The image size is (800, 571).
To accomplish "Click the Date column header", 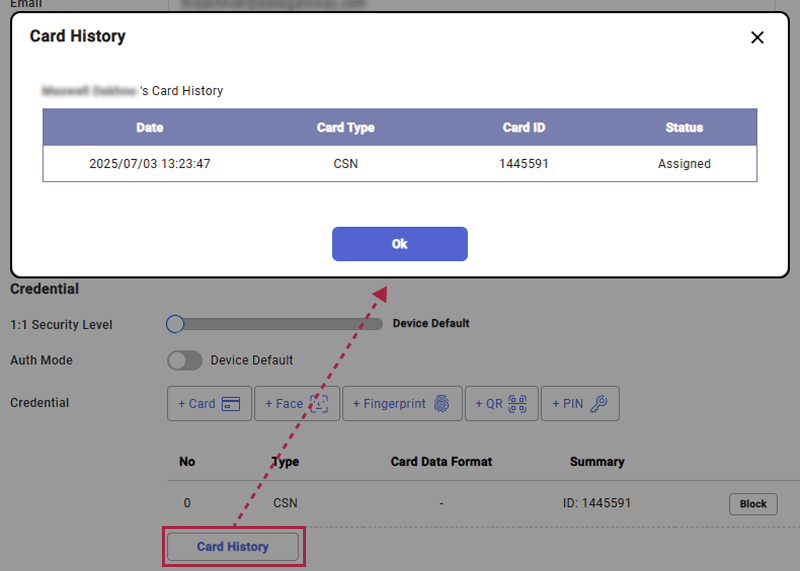I will pos(150,128).
